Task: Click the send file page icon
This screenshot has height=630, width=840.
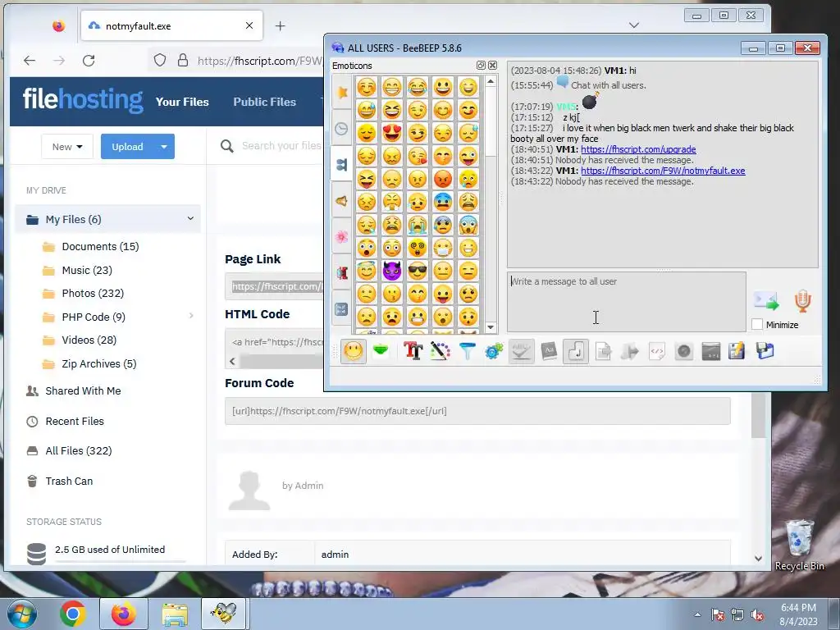Action: (x=604, y=351)
